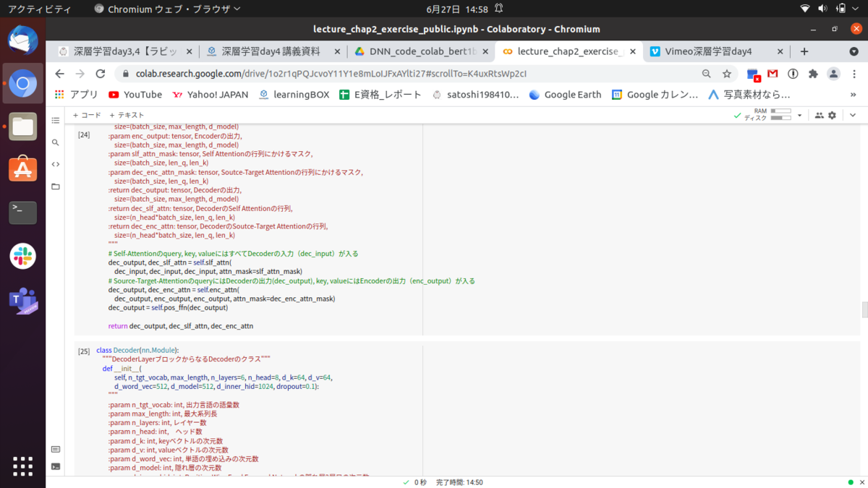Add a text cell with + テキスト
This screenshot has width=868, height=488.
(x=127, y=115)
